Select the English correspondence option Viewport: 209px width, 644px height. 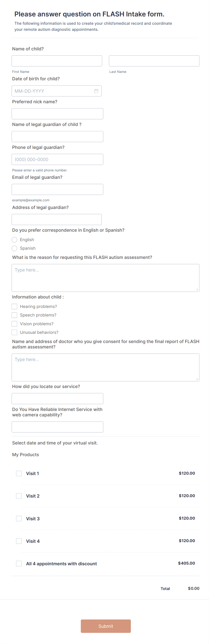pos(14,240)
